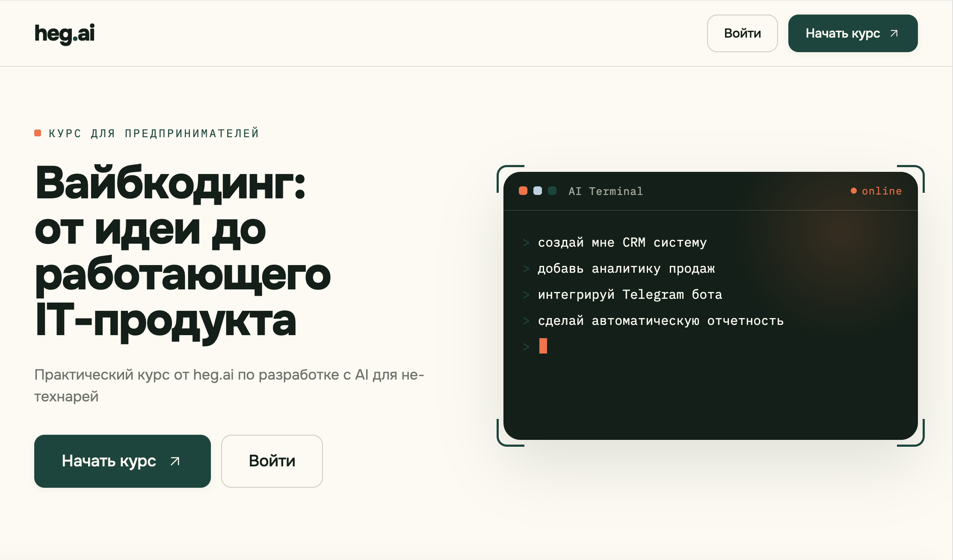This screenshot has width=953, height=560.
Task: Select terminal line 'сделай автоматическую отчетность'
Action: 661,321
